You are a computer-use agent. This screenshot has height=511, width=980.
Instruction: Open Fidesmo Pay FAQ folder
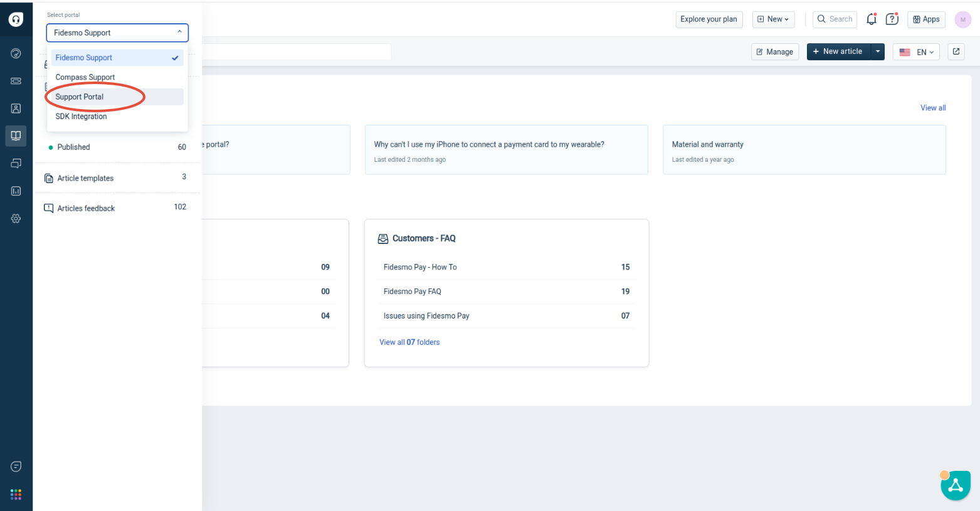[x=507, y=292]
